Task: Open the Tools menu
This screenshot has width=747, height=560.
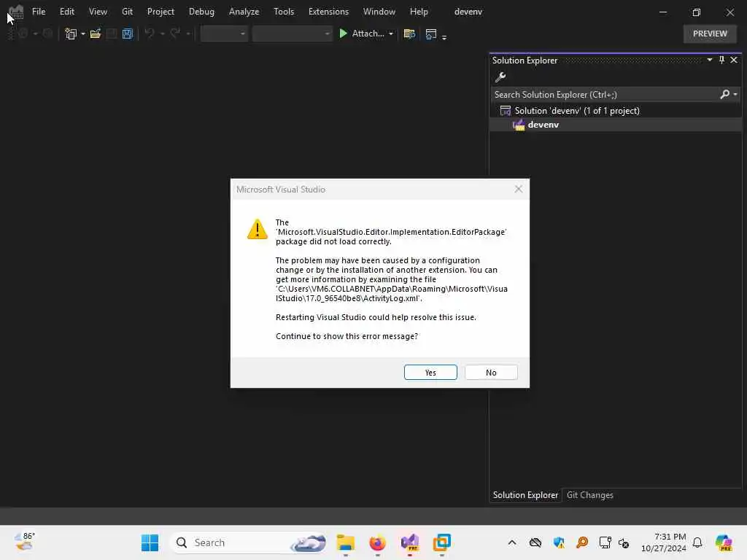Action: point(284,12)
